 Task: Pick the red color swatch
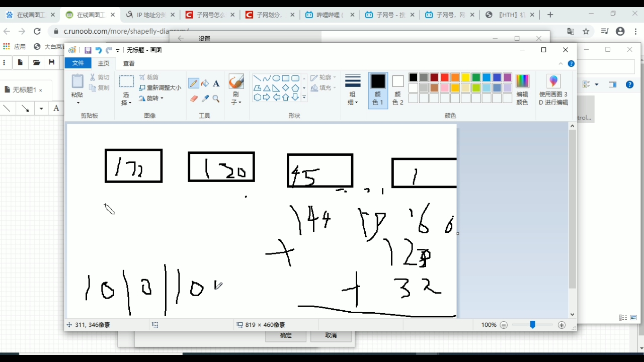pos(445,77)
